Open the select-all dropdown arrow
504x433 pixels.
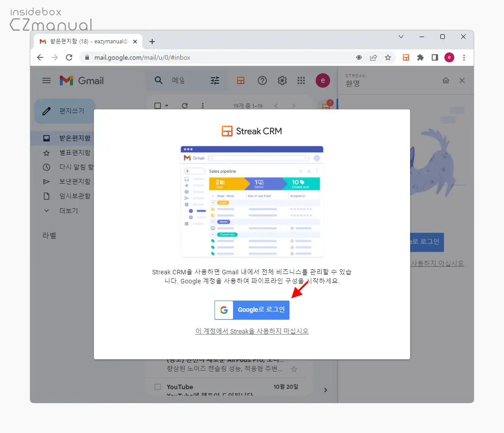[x=167, y=105]
